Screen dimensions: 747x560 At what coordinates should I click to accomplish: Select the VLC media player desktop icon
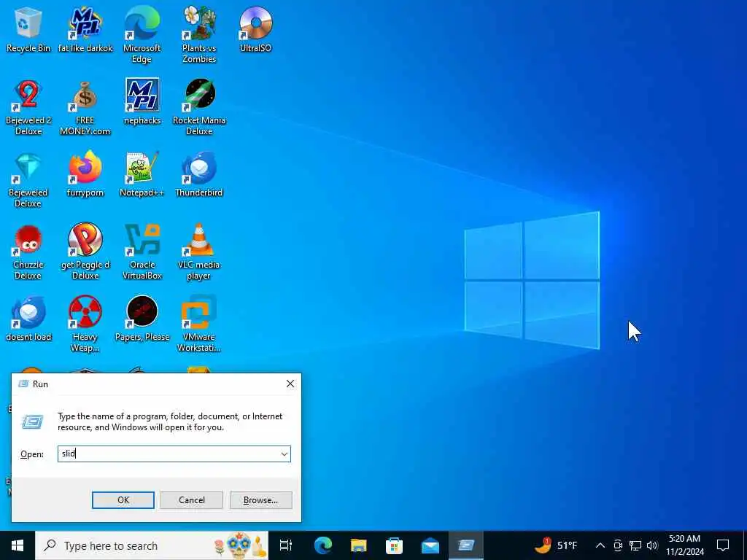click(x=199, y=252)
